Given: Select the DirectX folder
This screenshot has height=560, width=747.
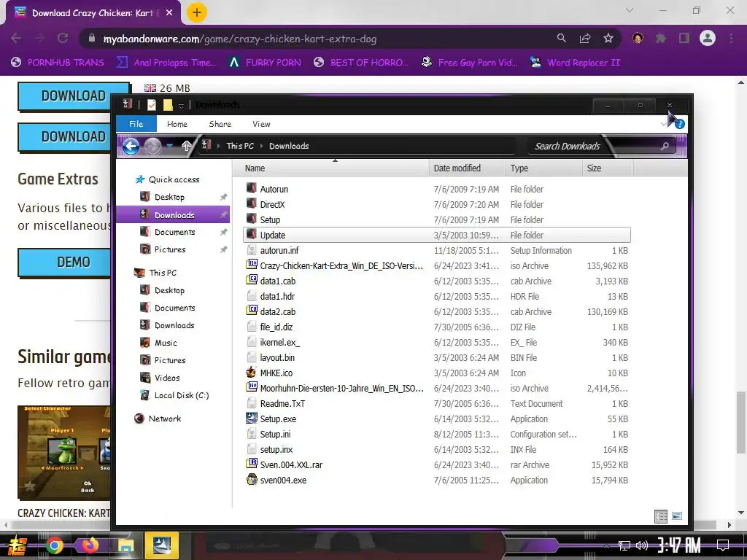Looking at the screenshot, I should coord(272,204).
